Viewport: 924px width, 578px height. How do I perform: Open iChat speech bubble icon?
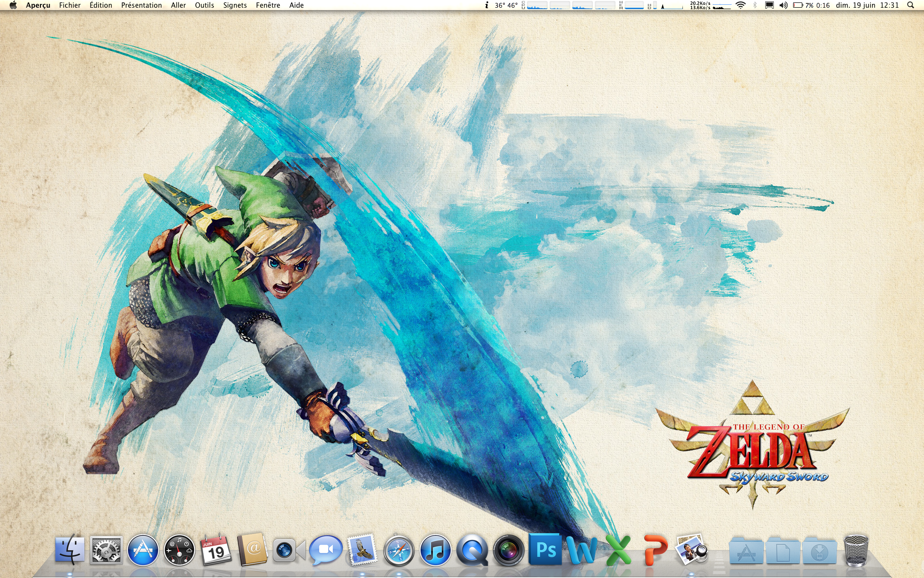point(326,550)
